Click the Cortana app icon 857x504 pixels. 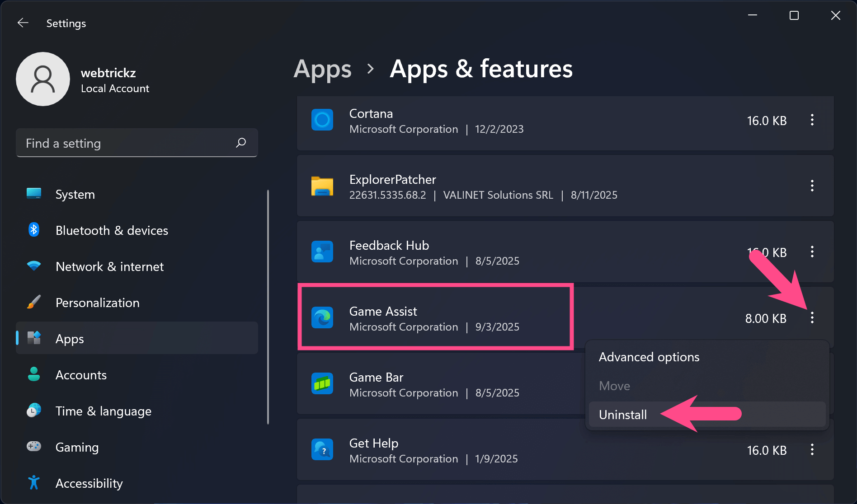[322, 120]
